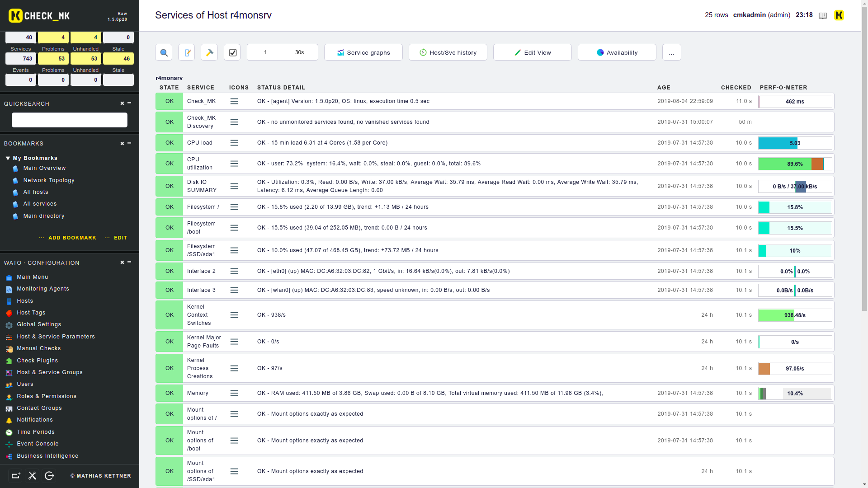Open the filter magnifier icon in the toolbar
The width and height of the screenshot is (868, 488).
[x=164, y=52]
